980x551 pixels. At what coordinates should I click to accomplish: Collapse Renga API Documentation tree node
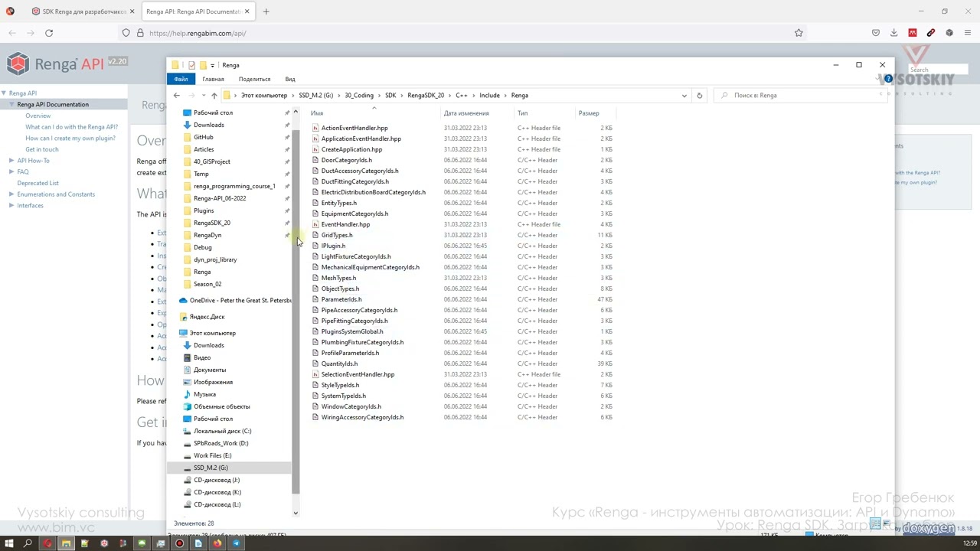11,105
